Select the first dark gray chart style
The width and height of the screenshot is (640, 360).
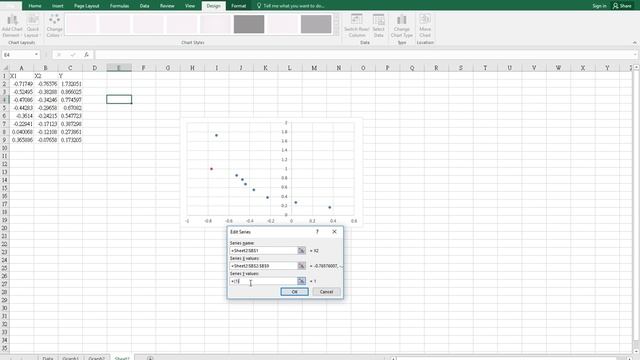(249, 24)
